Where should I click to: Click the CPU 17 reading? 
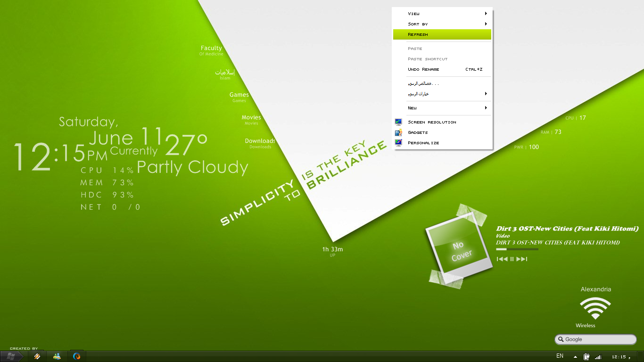pos(576,118)
